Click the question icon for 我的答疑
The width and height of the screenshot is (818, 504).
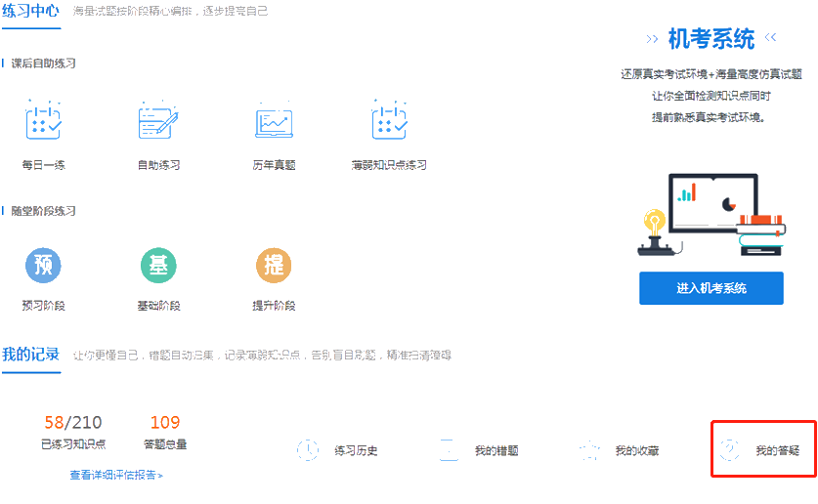[730, 450]
